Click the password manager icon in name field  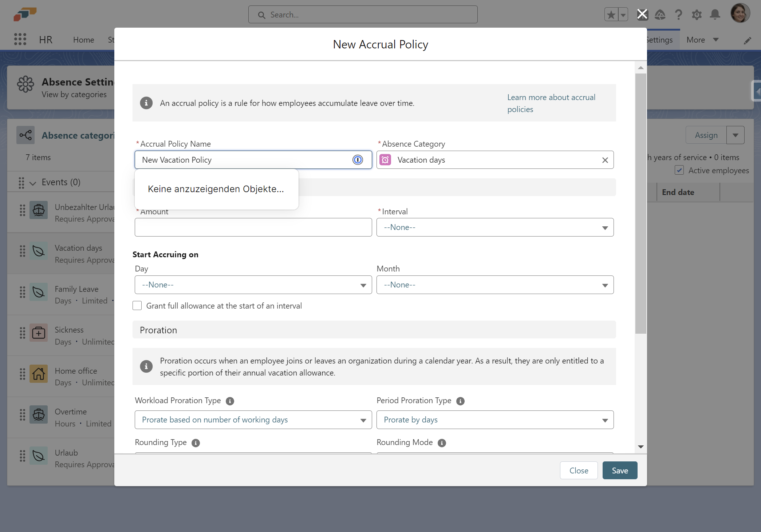click(x=358, y=160)
